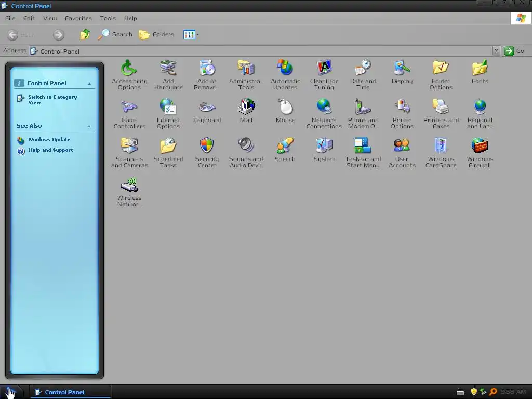This screenshot has height=399, width=532.
Task: Open Internet Options
Action: click(168, 114)
